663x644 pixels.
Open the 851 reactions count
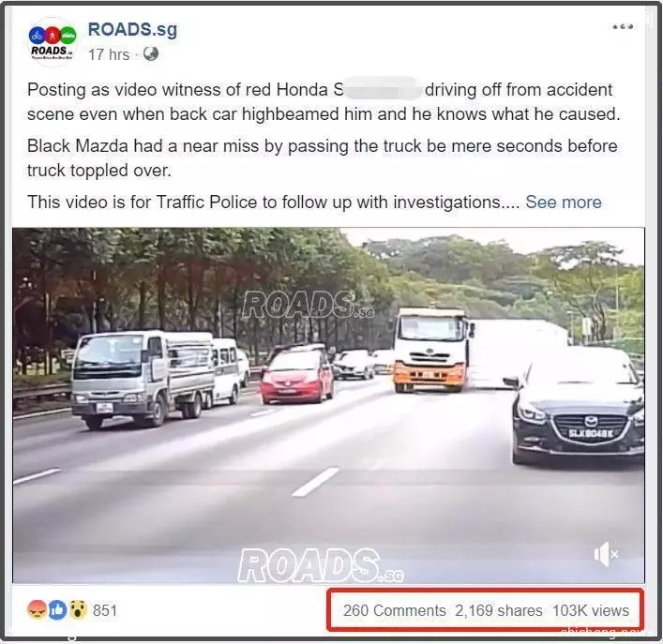(105, 610)
